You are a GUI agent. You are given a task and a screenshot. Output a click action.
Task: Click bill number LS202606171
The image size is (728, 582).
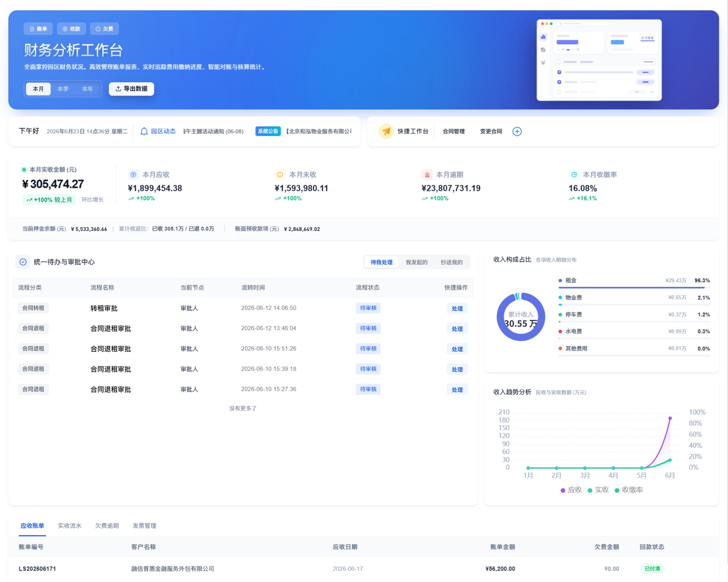(x=37, y=569)
